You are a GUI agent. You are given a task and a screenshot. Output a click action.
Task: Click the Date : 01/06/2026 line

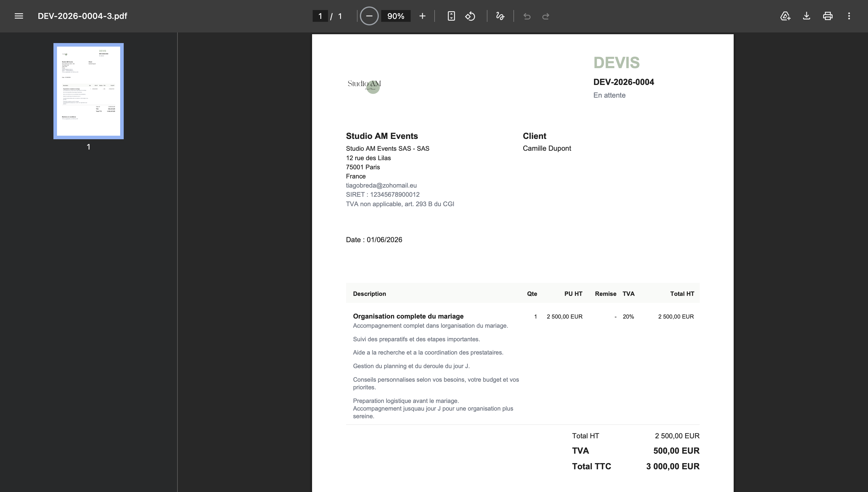374,240
